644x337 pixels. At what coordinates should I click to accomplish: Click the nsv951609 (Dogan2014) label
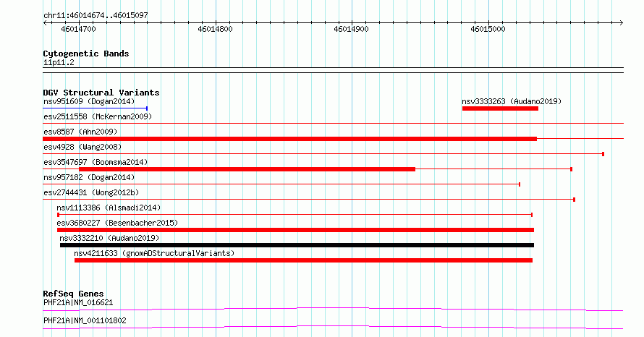click(89, 101)
